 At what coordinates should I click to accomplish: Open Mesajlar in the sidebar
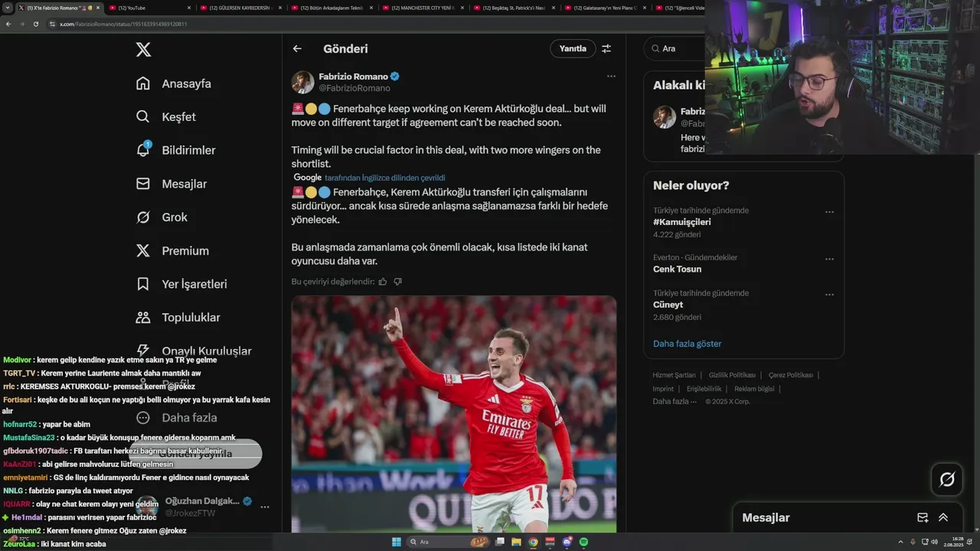tap(171, 184)
